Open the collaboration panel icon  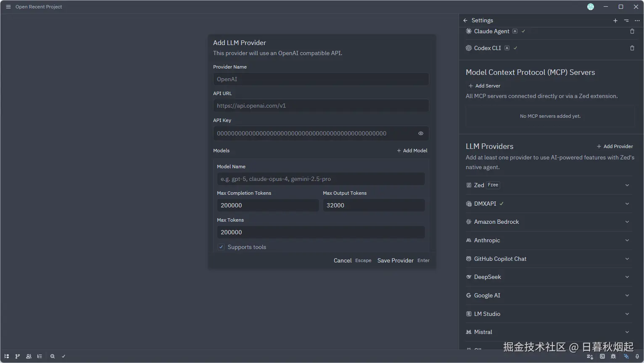point(29,356)
